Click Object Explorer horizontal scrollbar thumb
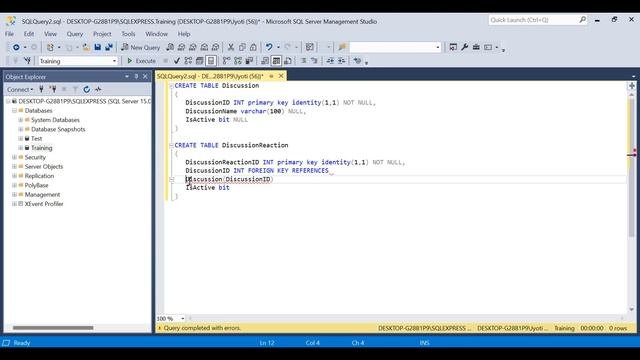The height and width of the screenshot is (360, 640). click(x=53, y=328)
